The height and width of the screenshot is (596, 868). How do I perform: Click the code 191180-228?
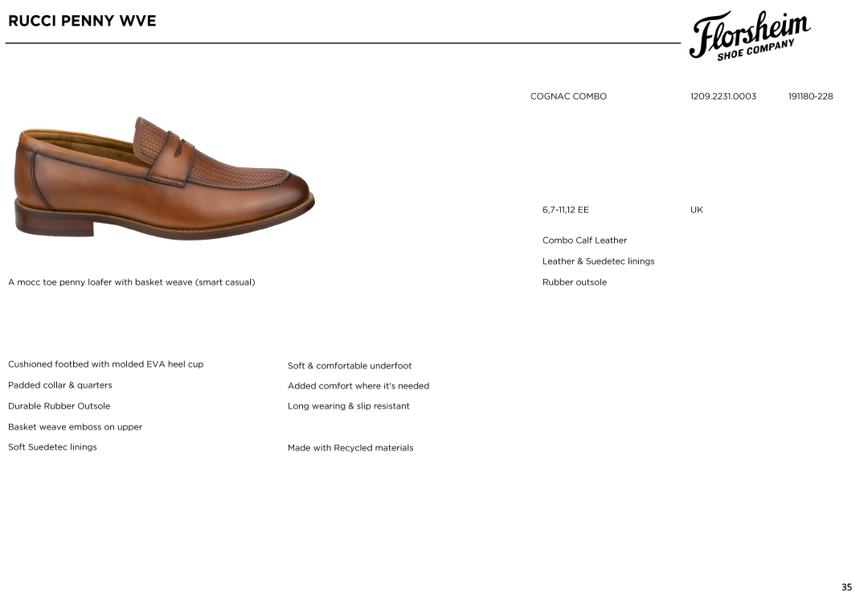coord(810,97)
